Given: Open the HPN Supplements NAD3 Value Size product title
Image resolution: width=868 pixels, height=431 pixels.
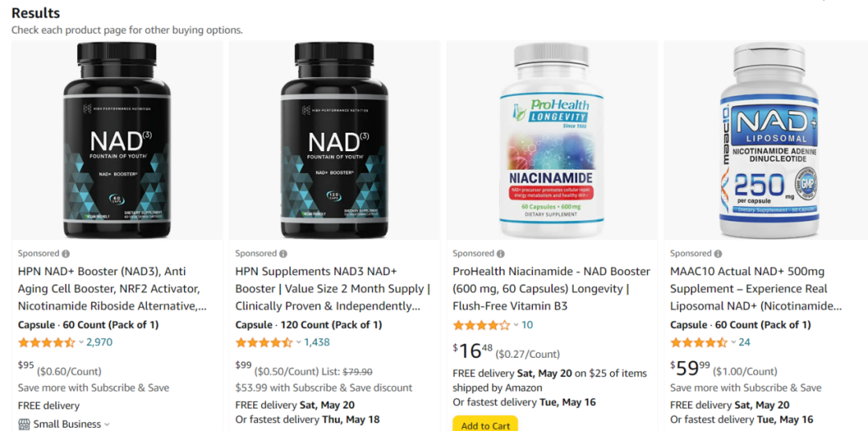Looking at the screenshot, I should (x=333, y=289).
